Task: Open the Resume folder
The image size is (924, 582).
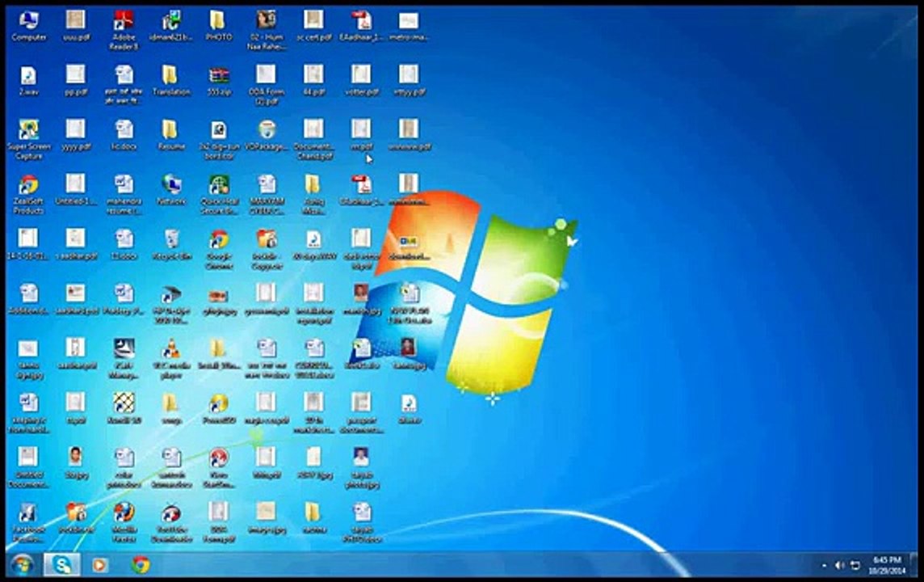Action: click(171, 136)
